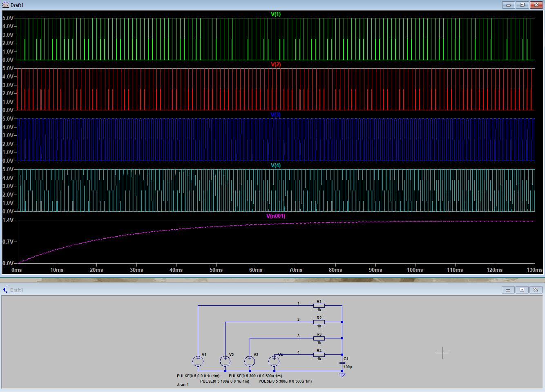
Task: Click 0.7V axis label in V(n001) pane
Action: pyautogui.click(x=8, y=242)
